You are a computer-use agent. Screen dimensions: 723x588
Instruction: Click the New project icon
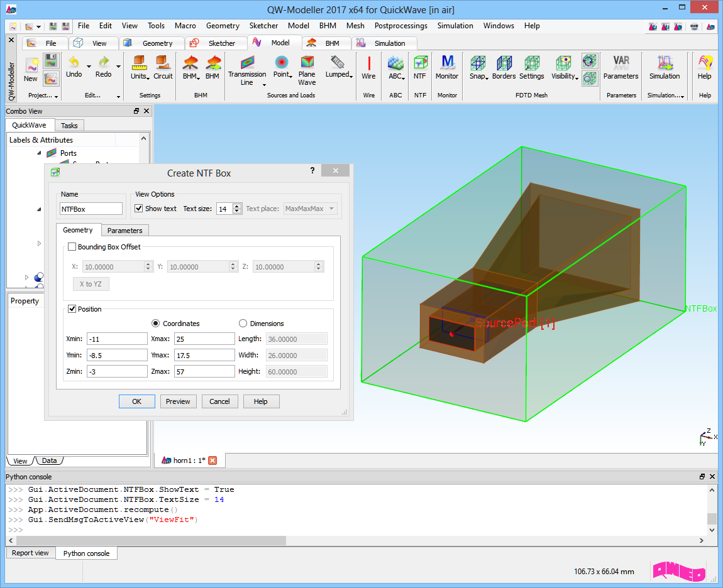pyautogui.click(x=31, y=65)
